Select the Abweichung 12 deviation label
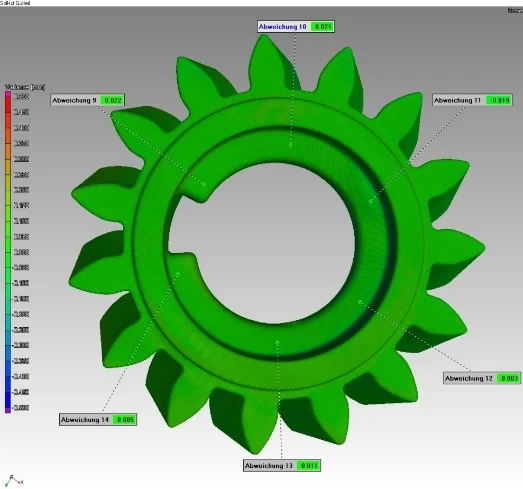This screenshot has width=523, height=489. pyautogui.click(x=482, y=378)
